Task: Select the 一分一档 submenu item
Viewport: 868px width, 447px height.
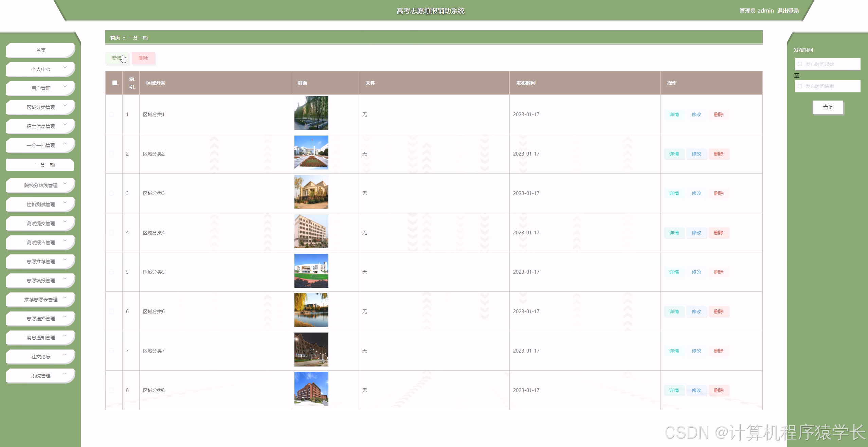Action: (x=45, y=165)
